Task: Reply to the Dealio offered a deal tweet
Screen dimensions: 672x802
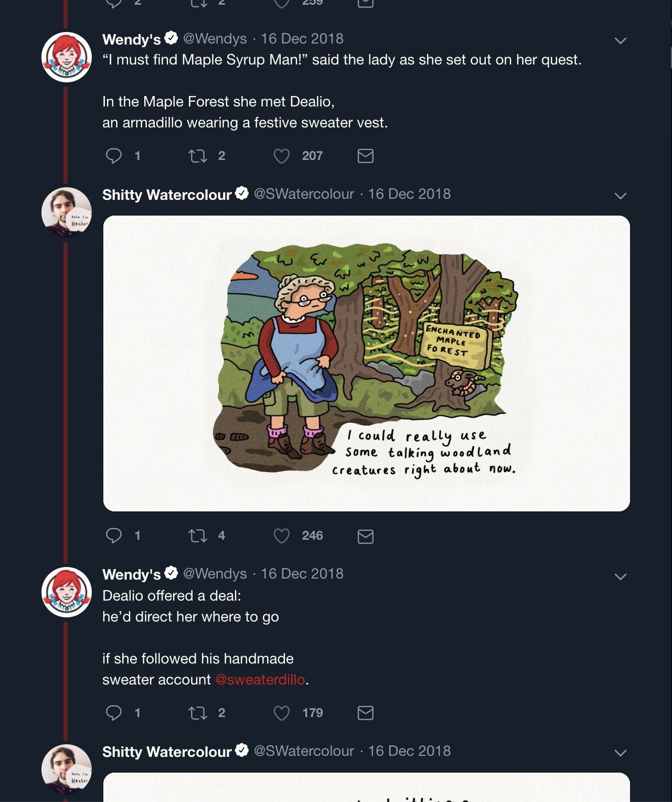Action: click(114, 713)
